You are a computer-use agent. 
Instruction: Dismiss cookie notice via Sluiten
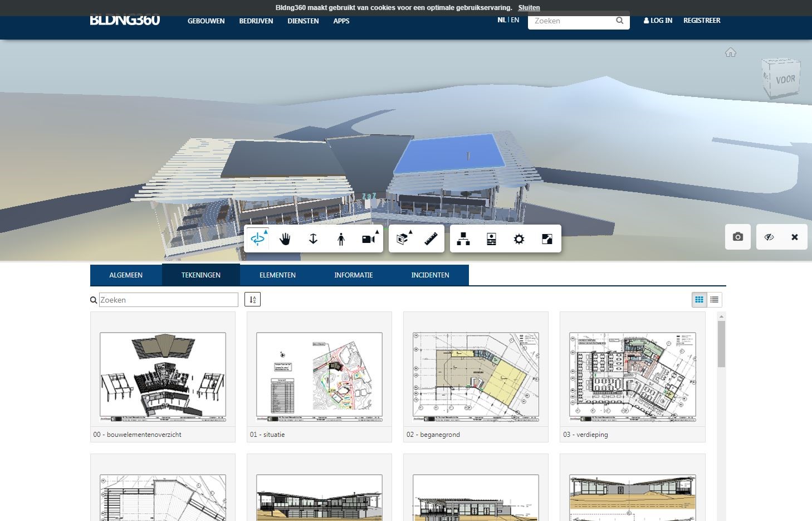529,8
